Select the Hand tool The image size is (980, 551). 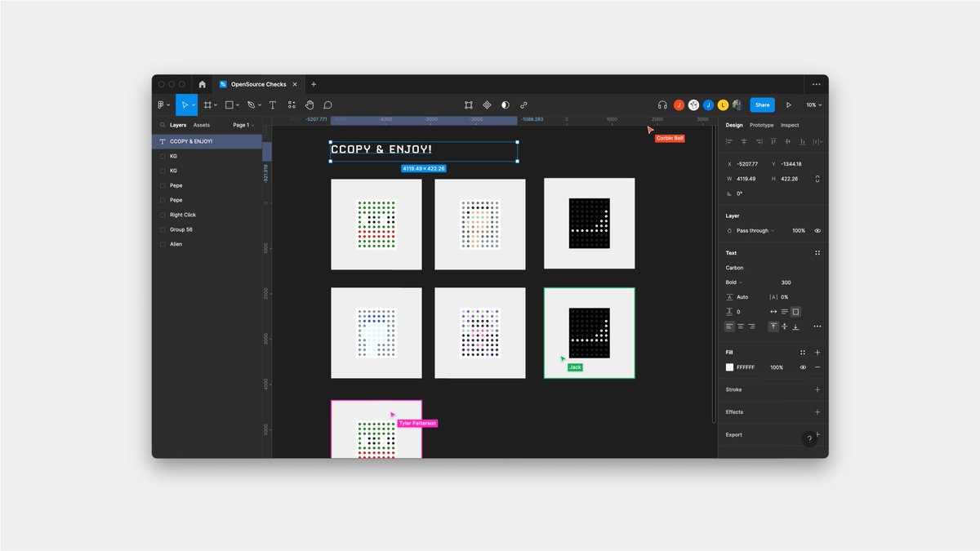(x=310, y=105)
